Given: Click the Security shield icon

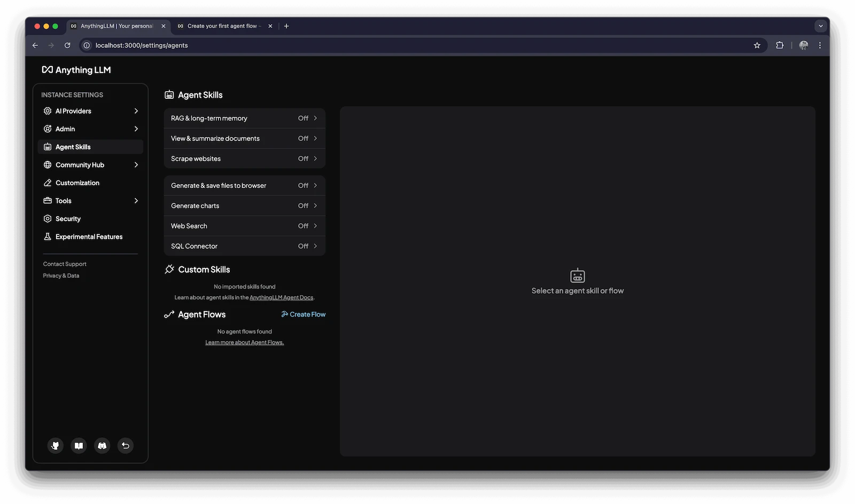Looking at the screenshot, I should tap(48, 219).
